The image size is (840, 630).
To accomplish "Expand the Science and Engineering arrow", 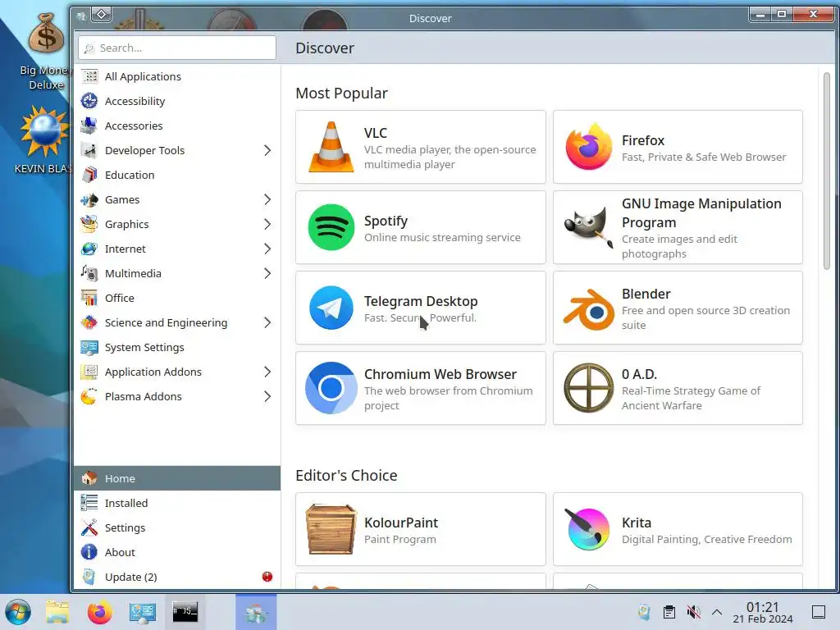I will point(267,322).
